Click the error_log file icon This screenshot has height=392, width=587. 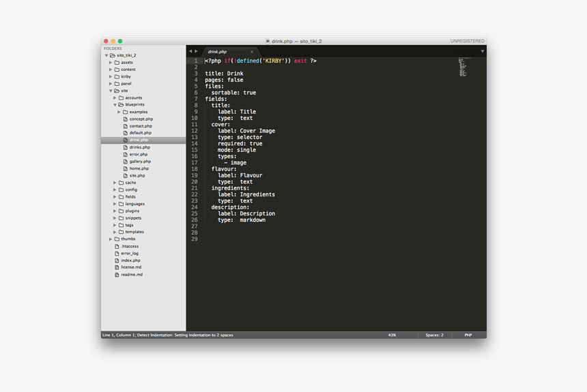pos(117,254)
